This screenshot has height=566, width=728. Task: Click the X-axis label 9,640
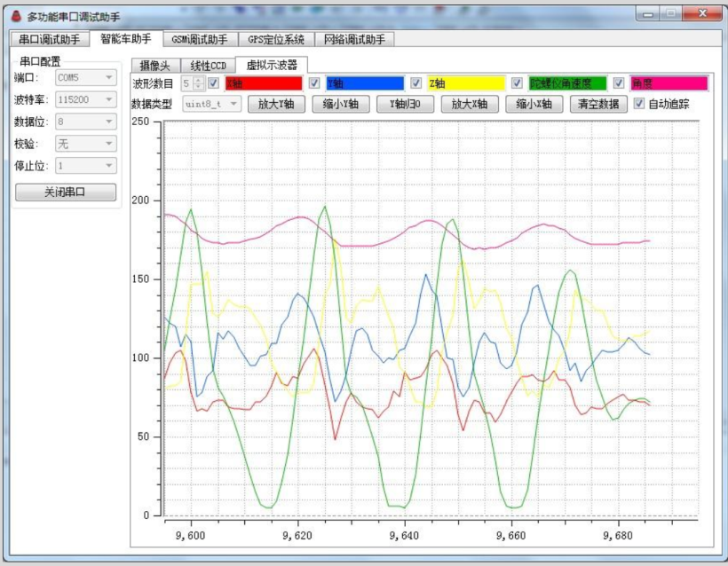tap(404, 536)
